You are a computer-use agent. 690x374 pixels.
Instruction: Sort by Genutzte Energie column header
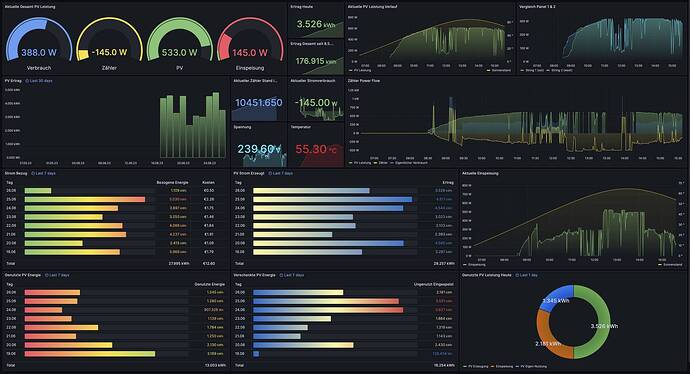(209, 284)
